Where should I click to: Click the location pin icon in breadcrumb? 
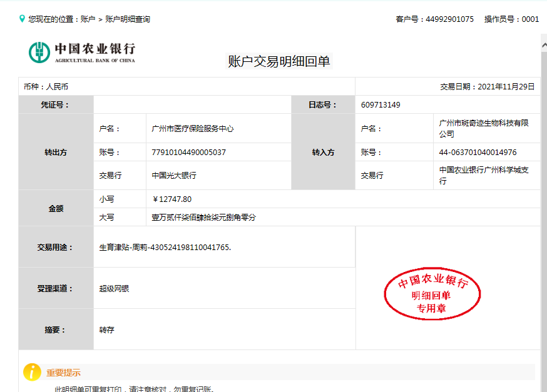click(22, 19)
